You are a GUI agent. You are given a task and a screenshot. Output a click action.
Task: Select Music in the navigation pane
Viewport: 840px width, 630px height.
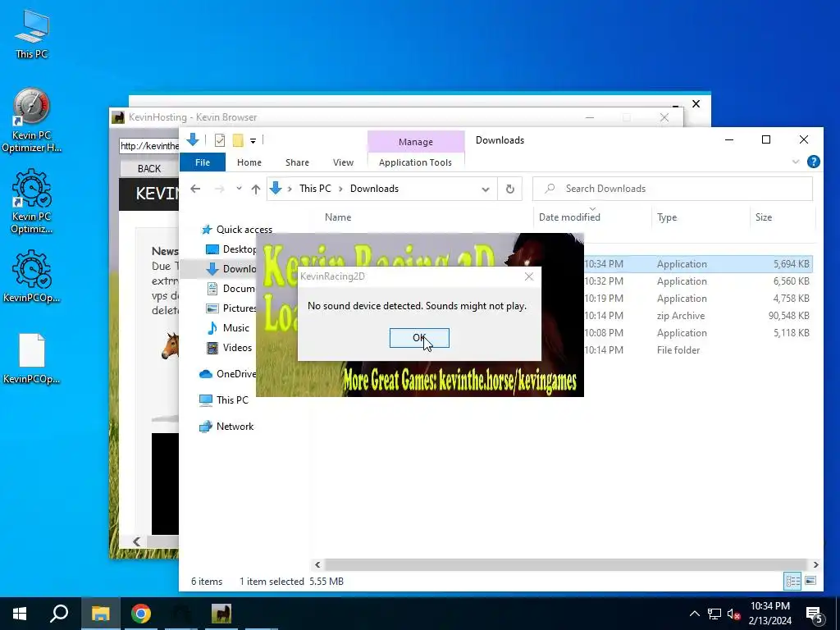pos(229,328)
